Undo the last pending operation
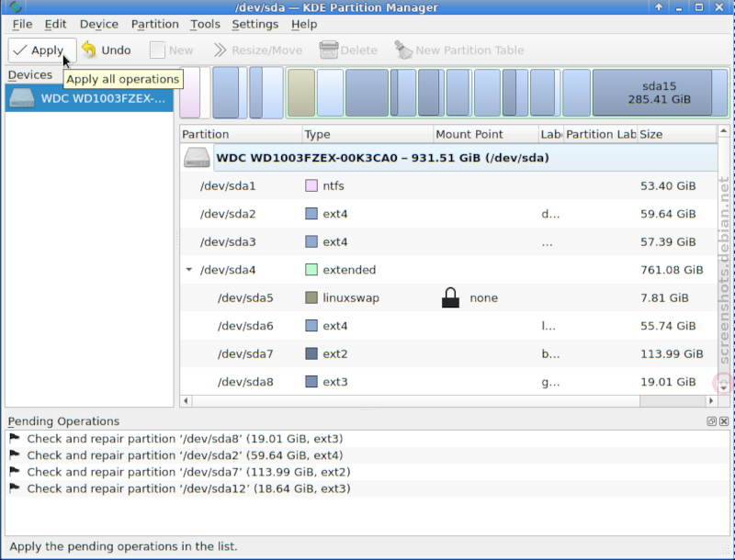 click(106, 50)
